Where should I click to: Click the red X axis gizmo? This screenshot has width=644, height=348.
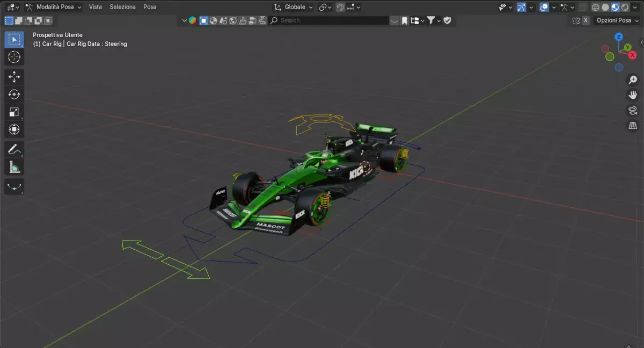(633, 55)
